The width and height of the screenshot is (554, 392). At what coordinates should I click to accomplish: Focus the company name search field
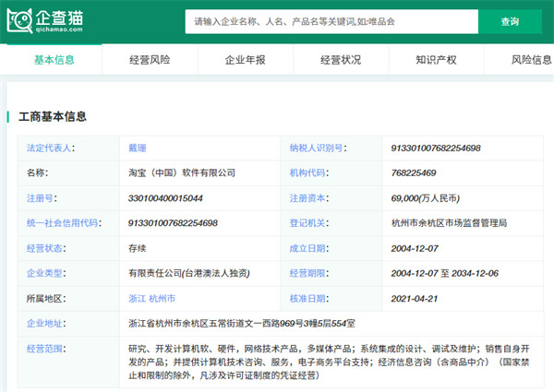click(331, 21)
